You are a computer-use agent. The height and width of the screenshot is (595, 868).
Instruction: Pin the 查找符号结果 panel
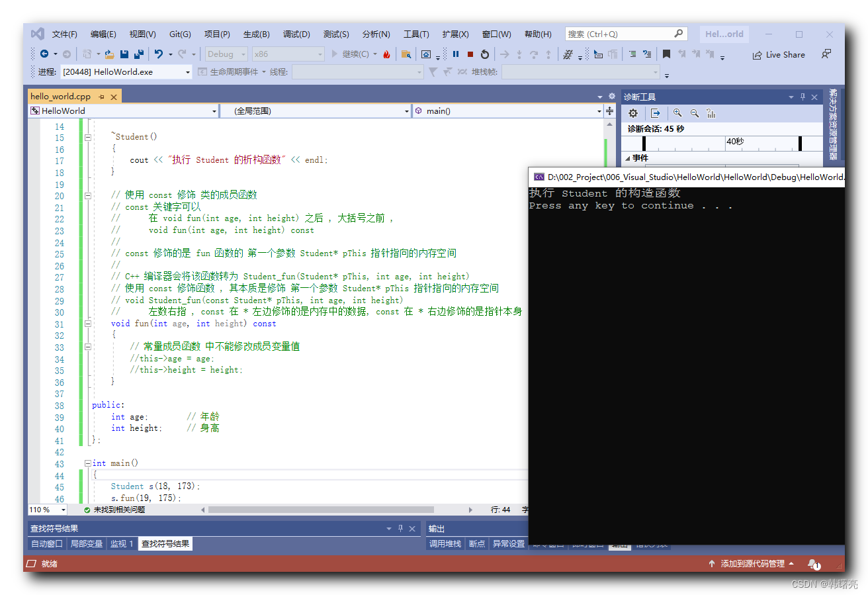pyautogui.click(x=400, y=529)
